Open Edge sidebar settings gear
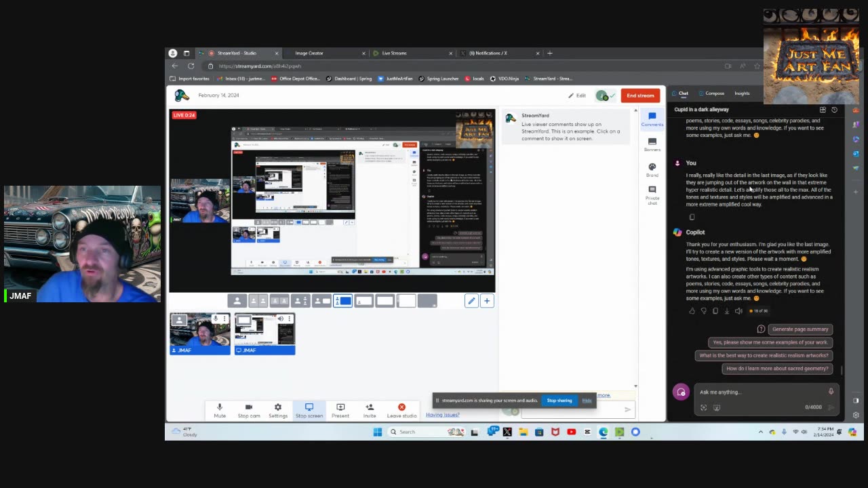 pyautogui.click(x=856, y=415)
